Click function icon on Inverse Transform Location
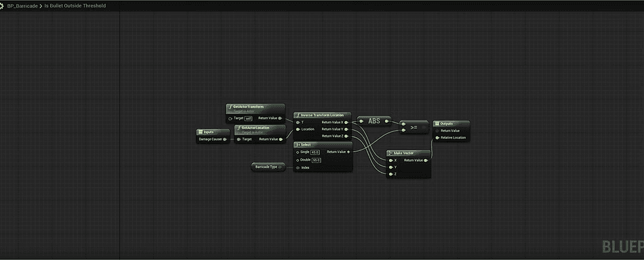This screenshot has height=260, width=644. pyautogui.click(x=298, y=115)
